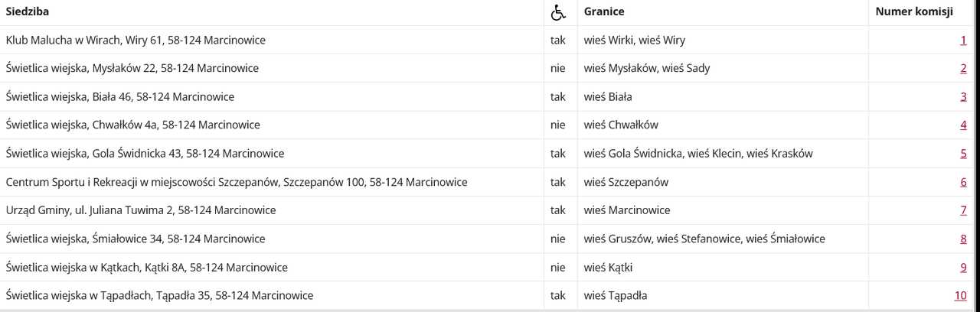Select the Klub Malucha w Wirach row
Image resolution: width=980 pixels, height=312 pixels.
pyautogui.click(x=487, y=40)
